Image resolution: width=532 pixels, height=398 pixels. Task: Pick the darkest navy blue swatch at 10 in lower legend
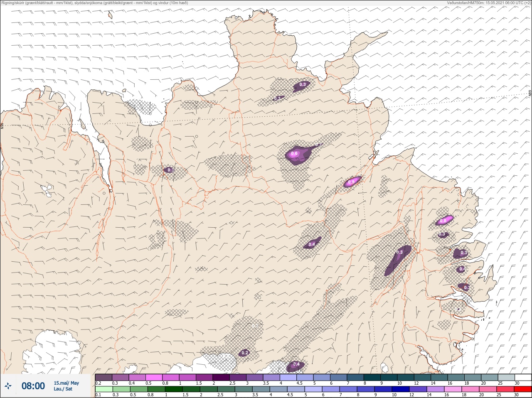tap(401, 389)
